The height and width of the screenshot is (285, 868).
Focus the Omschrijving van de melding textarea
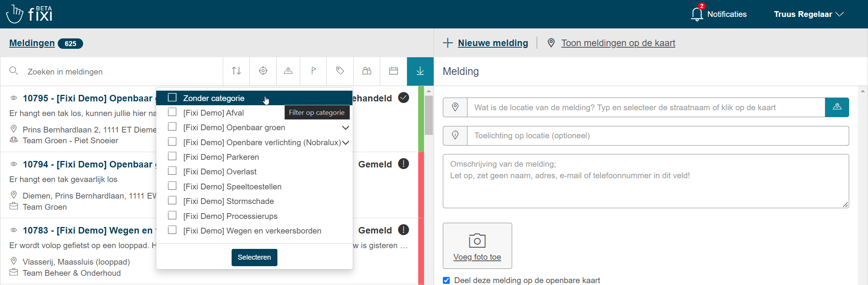click(646, 181)
